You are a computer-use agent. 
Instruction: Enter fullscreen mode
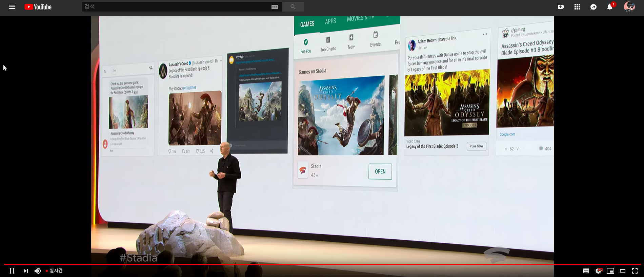635,271
